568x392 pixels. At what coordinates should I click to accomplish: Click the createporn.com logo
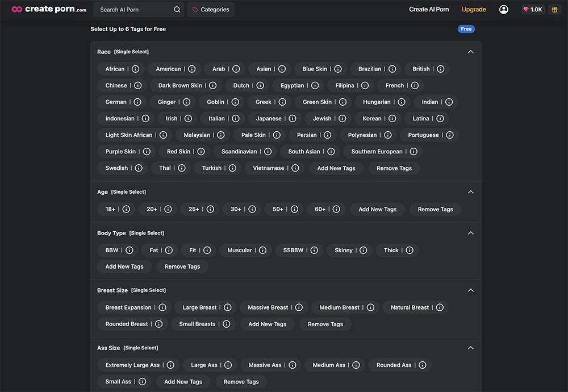pos(48,9)
